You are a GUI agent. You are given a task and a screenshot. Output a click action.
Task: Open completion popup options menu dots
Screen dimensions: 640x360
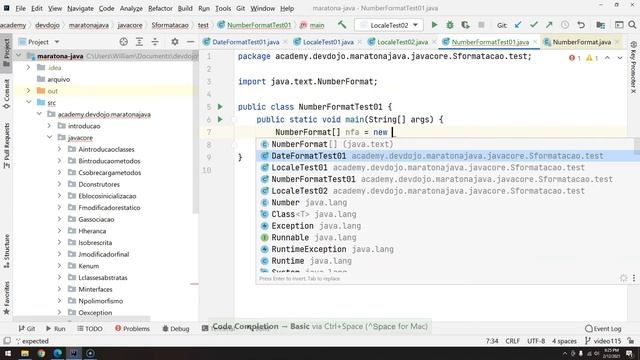pyautogui.click(x=634, y=278)
